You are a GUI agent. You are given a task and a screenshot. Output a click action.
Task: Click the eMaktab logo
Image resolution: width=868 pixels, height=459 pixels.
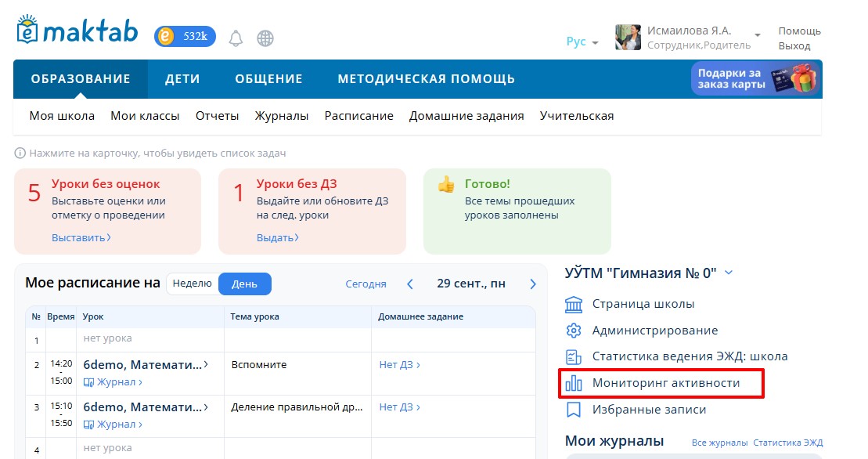[74, 30]
